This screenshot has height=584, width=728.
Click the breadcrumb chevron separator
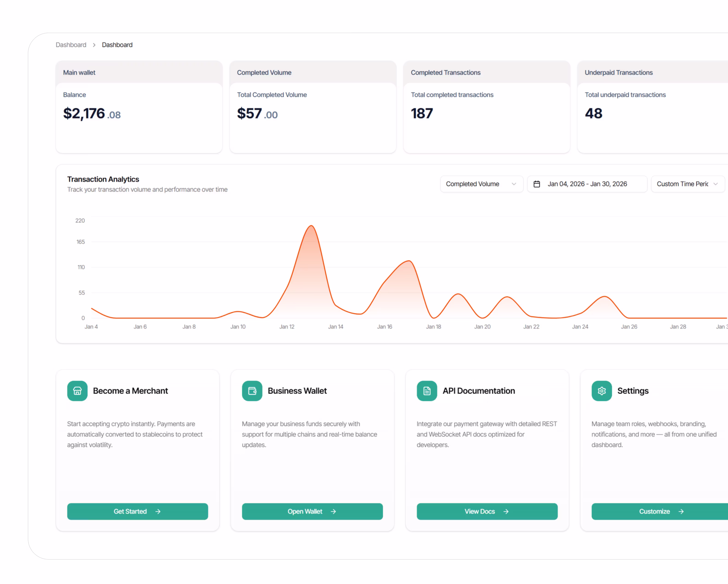pos(94,45)
